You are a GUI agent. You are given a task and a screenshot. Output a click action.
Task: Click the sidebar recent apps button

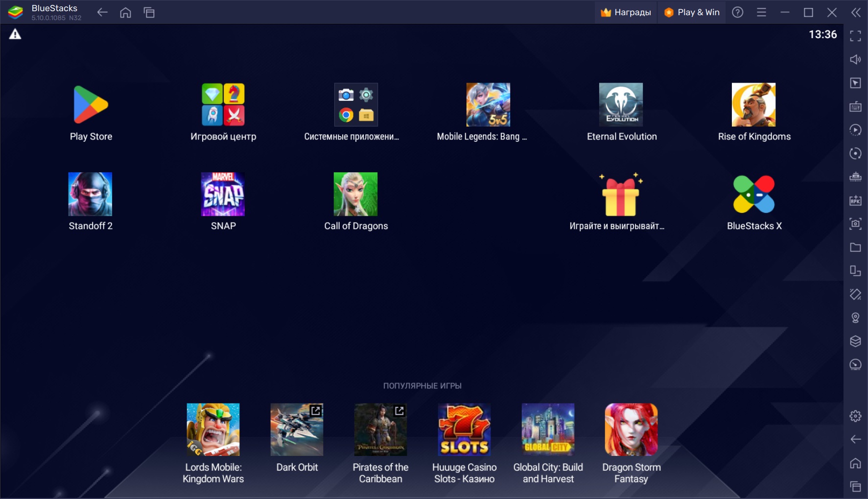855,486
